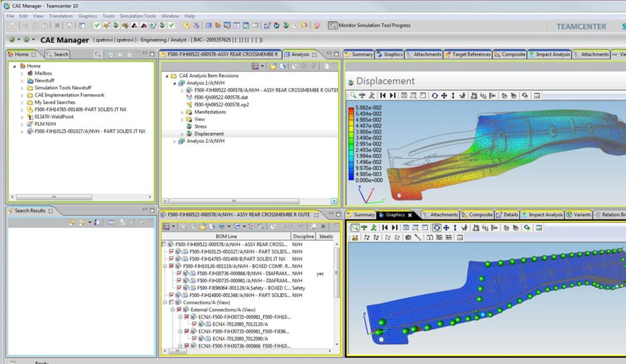
Task: Click rotate tool in Displacement viewer toolbar
Action: [435, 95]
